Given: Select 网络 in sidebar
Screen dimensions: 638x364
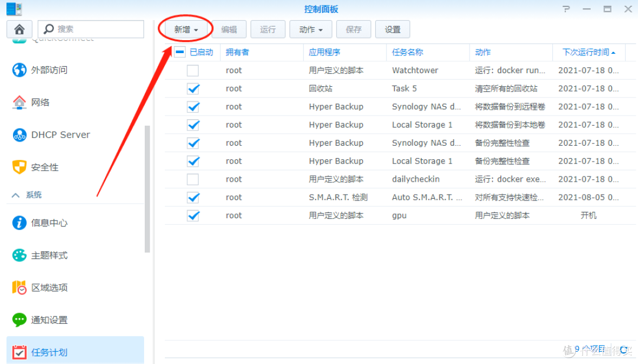Looking at the screenshot, I should coord(40,103).
